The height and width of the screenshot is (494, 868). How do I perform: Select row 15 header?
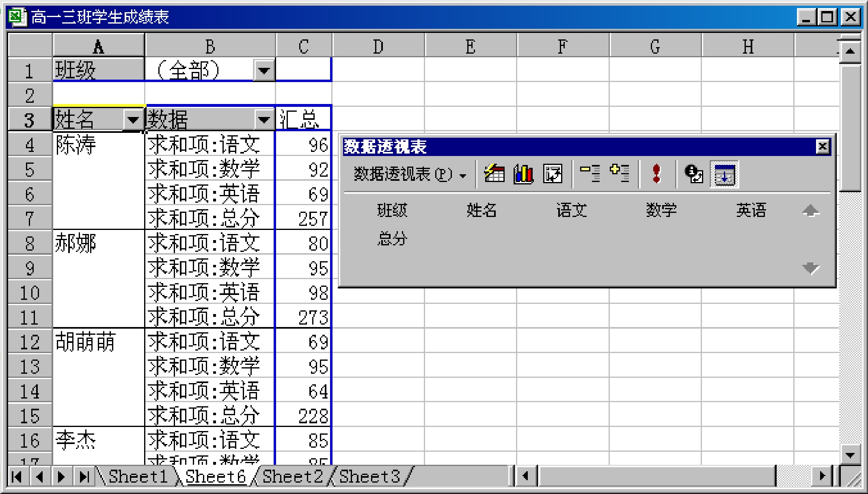pos(30,415)
